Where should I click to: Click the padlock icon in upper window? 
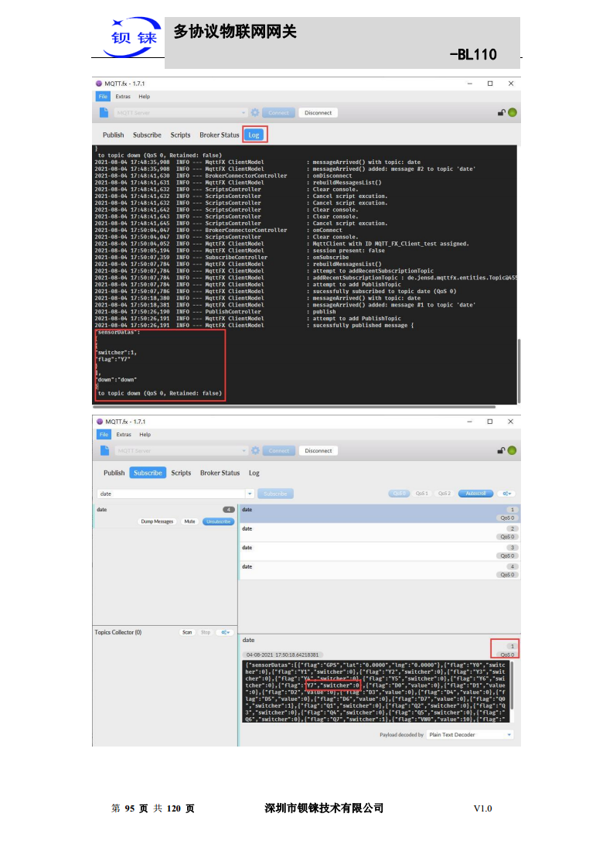click(x=501, y=112)
